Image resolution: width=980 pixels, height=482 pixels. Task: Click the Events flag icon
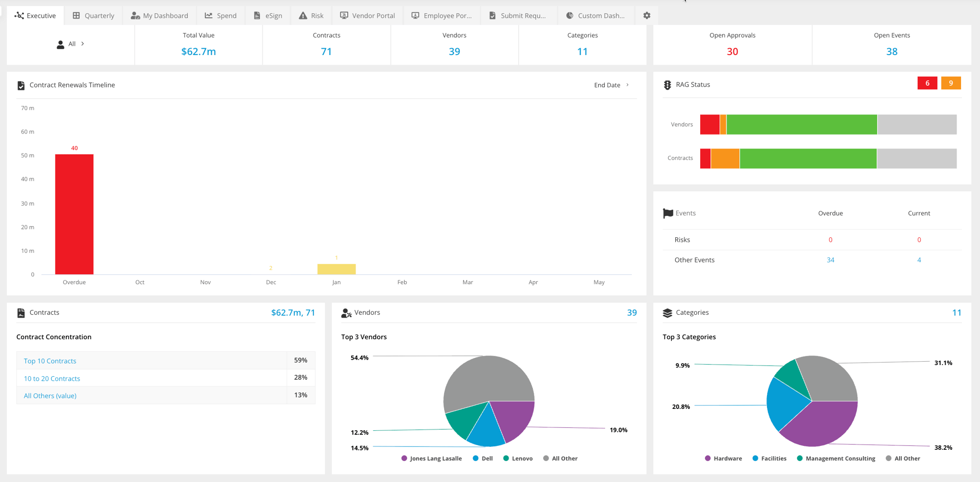tap(667, 213)
